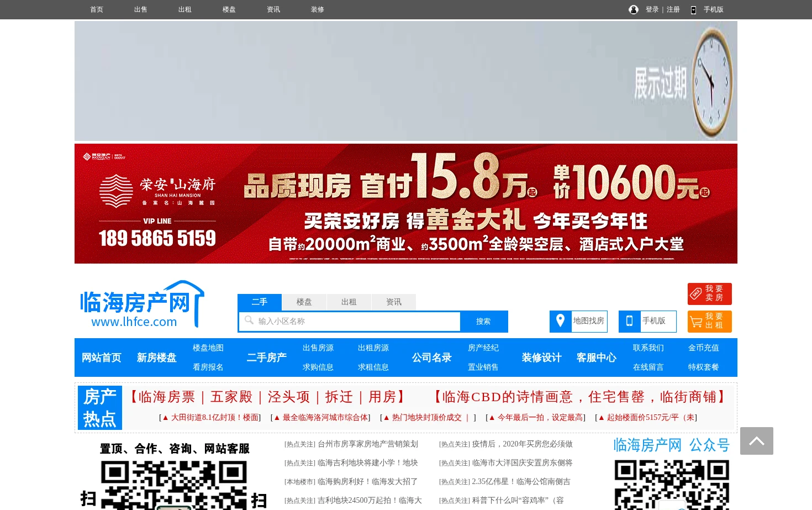Click the 房产热点 blue badge
Viewport: 812px width, 510px height.
pos(100,408)
